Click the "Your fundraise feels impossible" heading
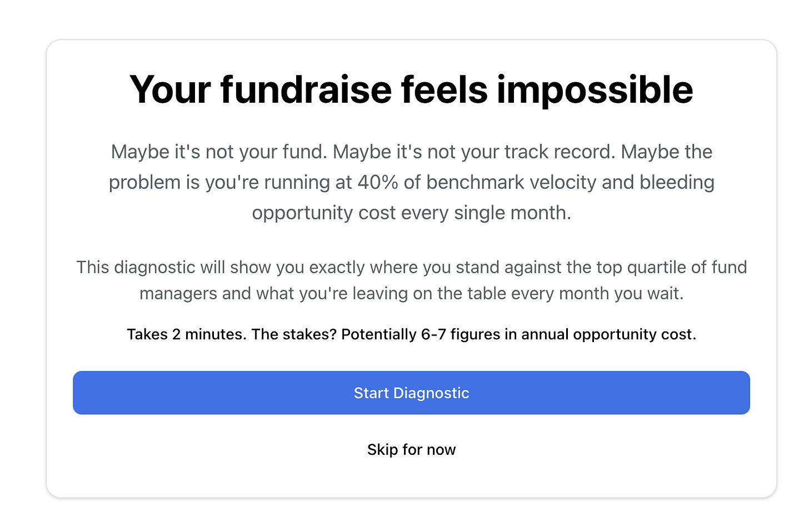This screenshot has width=809, height=532. 411,89
